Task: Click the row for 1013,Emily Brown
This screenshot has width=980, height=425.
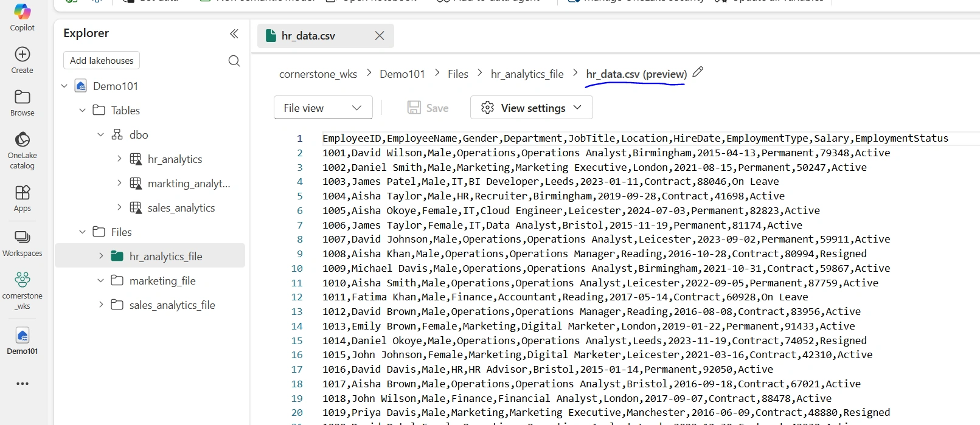Action: click(588, 326)
